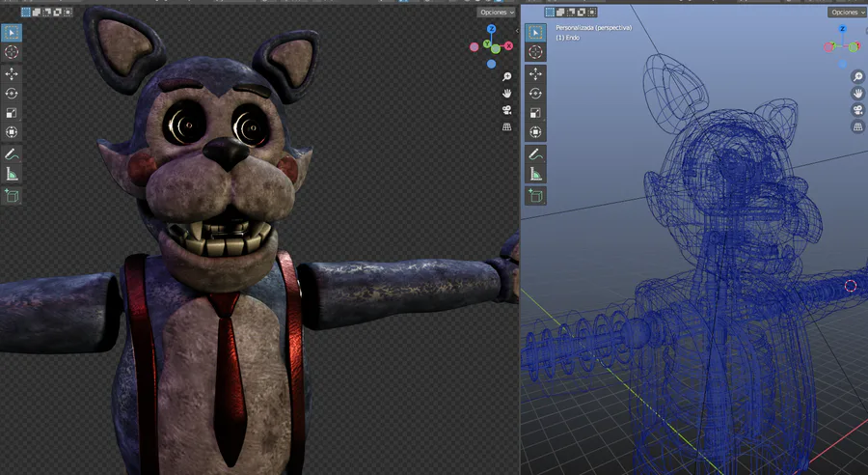This screenshot has width=868, height=475.
Task: Click zoom magnifier icon in right viewport
Action: [857, 76]
